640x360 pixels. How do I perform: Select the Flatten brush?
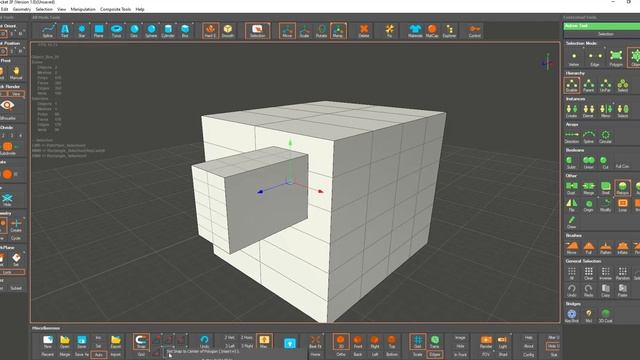(x=606, y=248)
